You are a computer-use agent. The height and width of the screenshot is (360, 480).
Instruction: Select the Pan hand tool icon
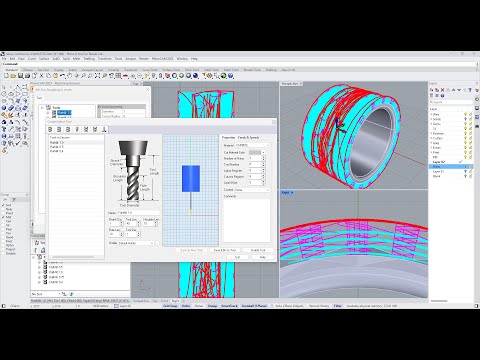tap(69, 76)
